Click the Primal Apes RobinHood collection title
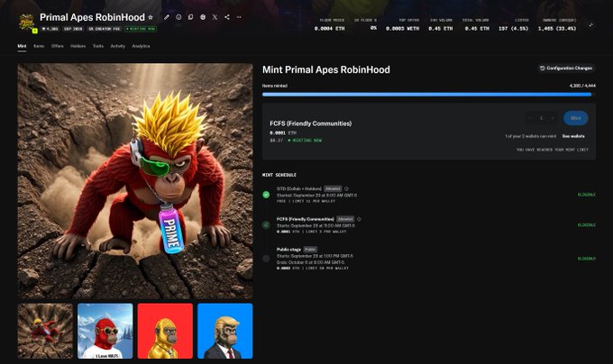The width and height of the screenshot is (613, 364). tap(92, 18)
